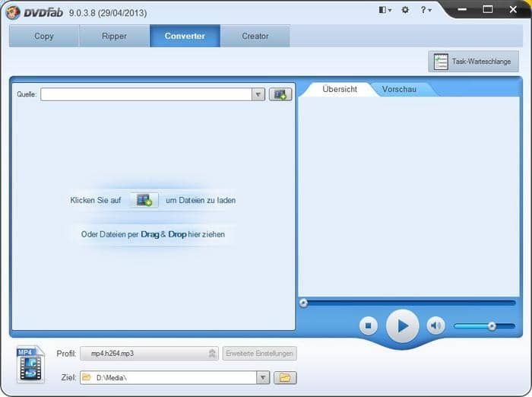
Task: Stop playback with the stop button
Action: tap(368, 326)
